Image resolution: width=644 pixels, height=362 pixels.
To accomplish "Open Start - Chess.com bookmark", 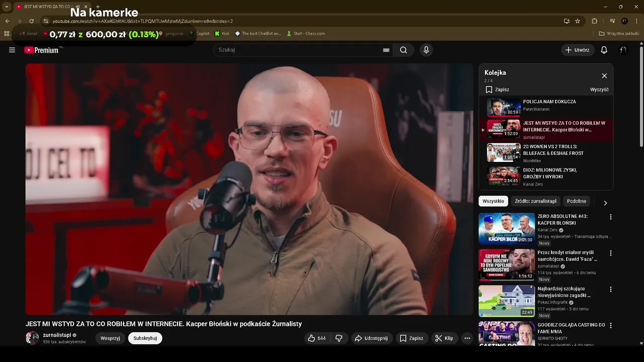I will 305,34.
